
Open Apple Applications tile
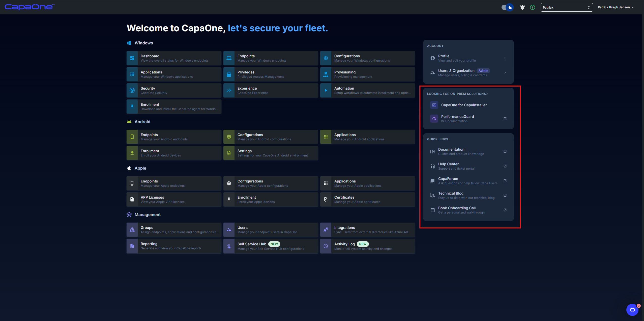368,183
